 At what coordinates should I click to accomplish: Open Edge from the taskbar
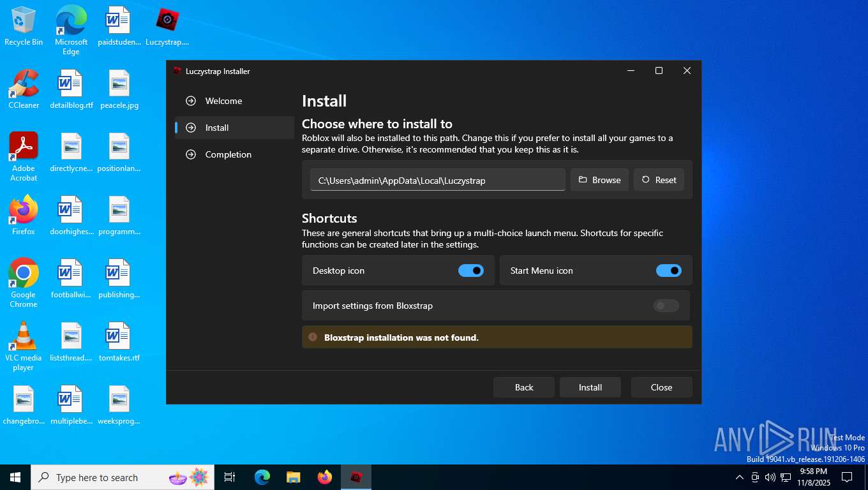click(x=262, y=477)
